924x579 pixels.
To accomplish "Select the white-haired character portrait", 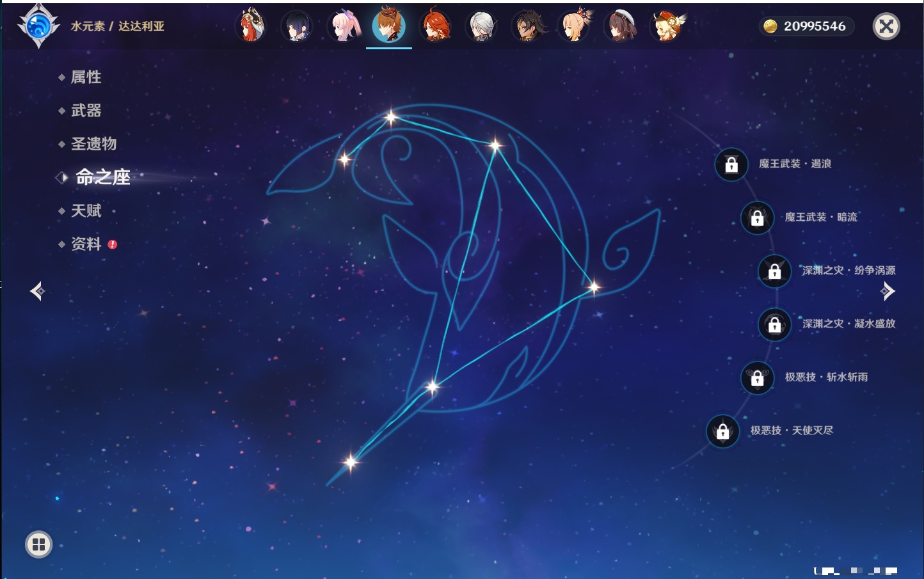I will pos(481,26).
